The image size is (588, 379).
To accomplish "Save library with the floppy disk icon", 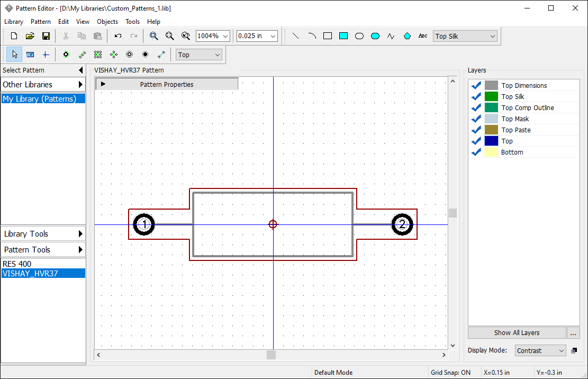I will coord(46,36).
